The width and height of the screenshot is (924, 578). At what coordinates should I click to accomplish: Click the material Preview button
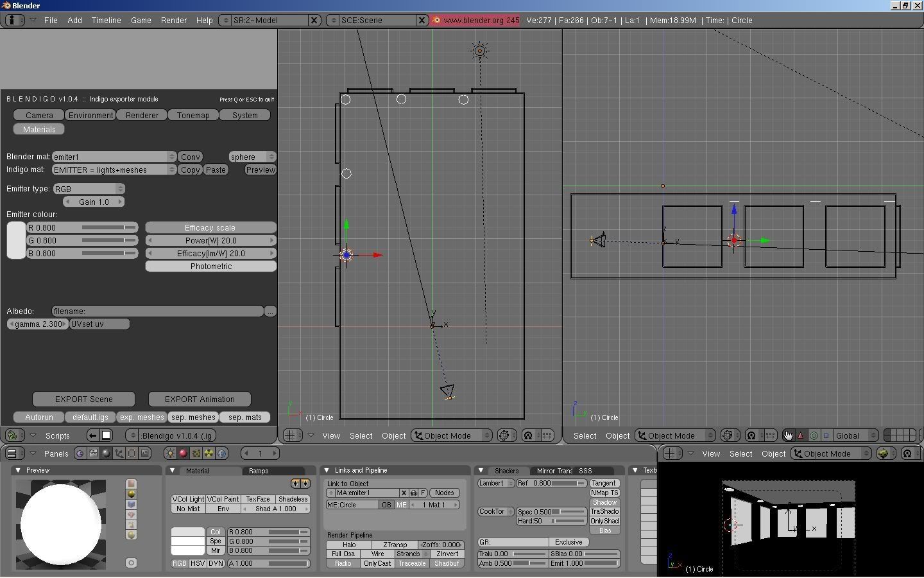pos(261,170)
